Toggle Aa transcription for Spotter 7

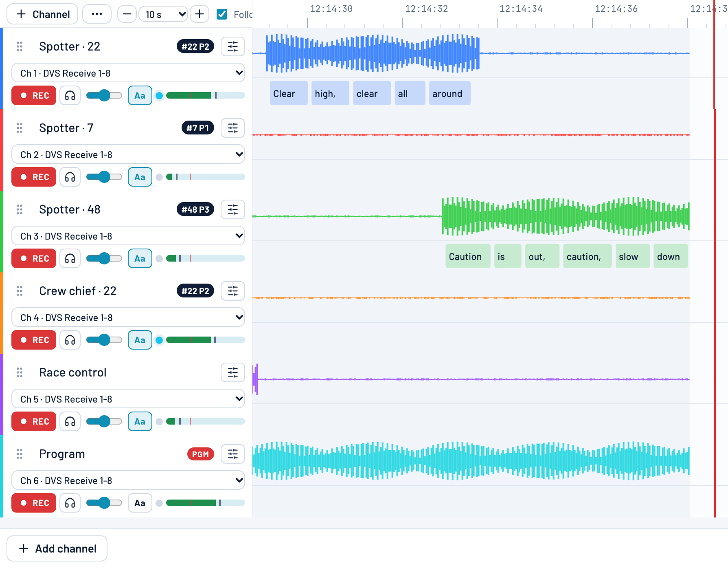(x=140, y=177)
